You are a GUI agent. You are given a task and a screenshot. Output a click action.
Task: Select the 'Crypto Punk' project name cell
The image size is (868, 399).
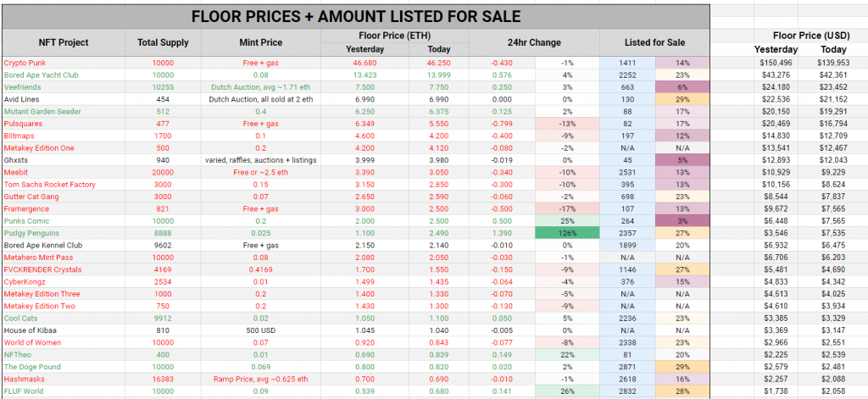point(64,63)
